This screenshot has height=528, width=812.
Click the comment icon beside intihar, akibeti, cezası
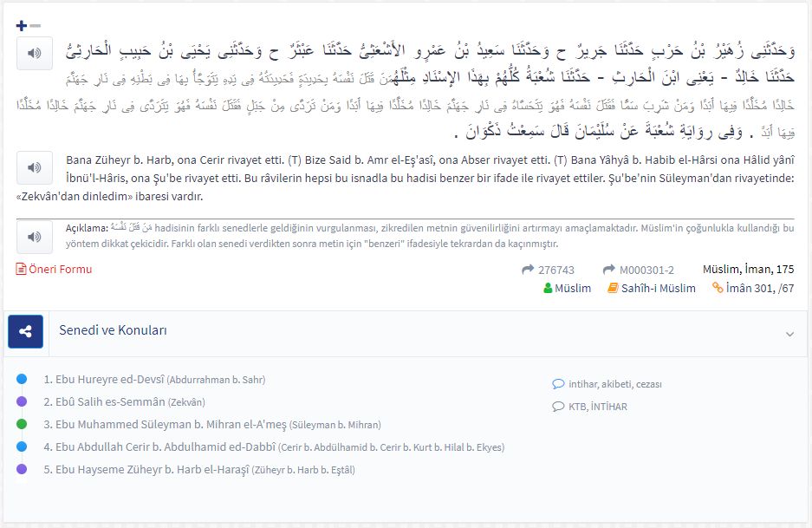[558, 384]
